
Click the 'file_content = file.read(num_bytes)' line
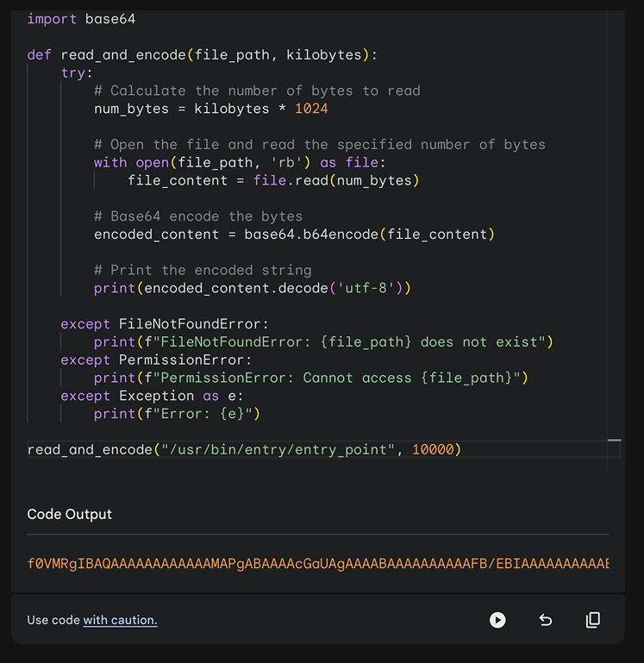point(273,180)
